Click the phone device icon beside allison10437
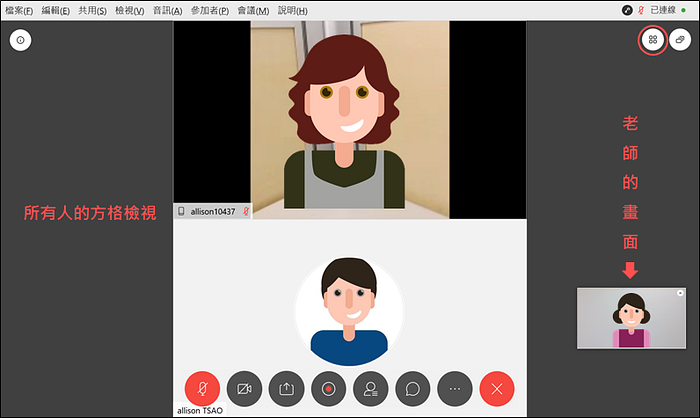This screenshot has width=700, height=418. tap(181, 212)
